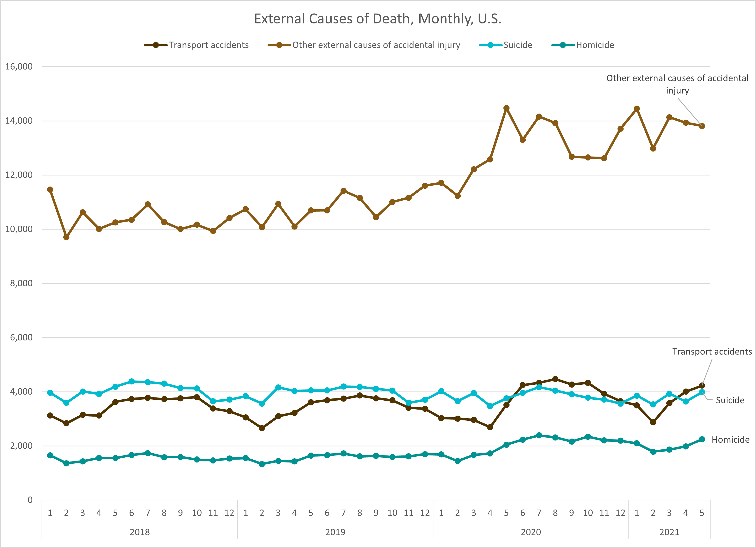Click the Homicide end-of-line data label

[x=730, y=440]
